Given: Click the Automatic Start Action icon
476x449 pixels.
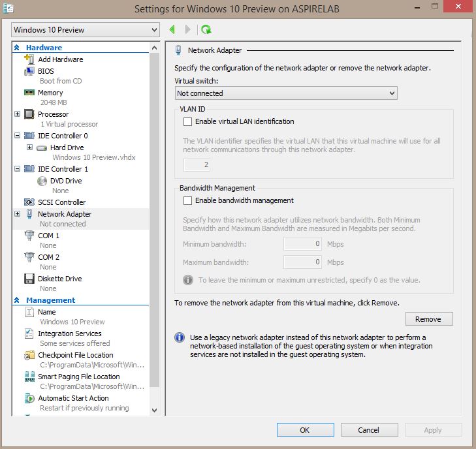Looking at the screenshot, I should pyautogui.click(x=29, y=398).
